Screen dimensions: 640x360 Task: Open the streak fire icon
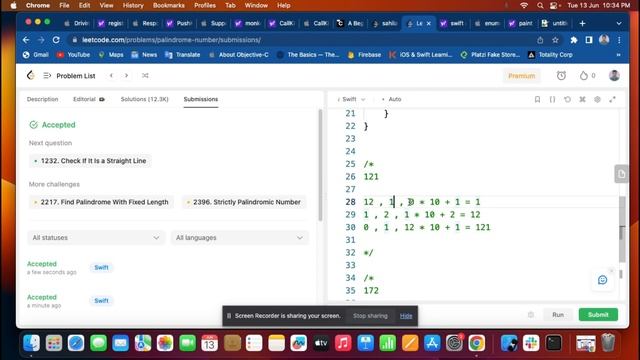(x=584, y=76)
